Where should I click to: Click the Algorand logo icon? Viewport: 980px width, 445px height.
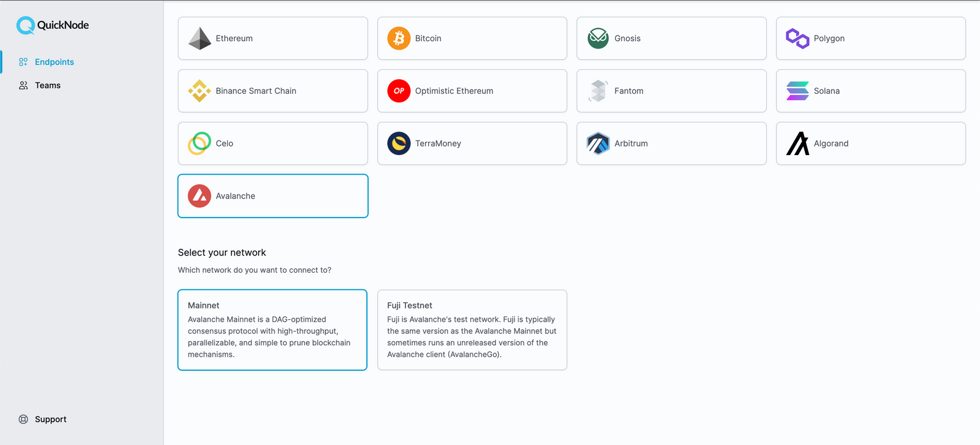pos(797,143)
